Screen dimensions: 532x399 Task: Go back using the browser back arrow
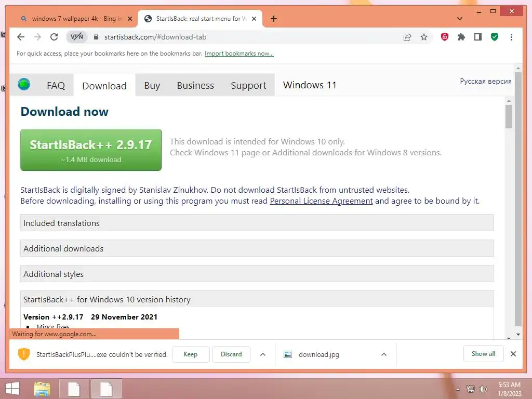click(21, 37)
